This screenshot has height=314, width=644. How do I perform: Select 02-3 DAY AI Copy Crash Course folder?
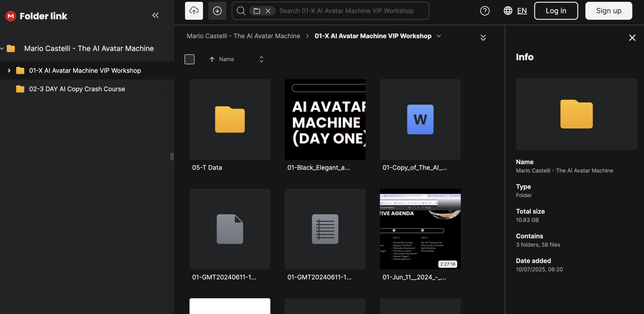click(x=77, y=89)
